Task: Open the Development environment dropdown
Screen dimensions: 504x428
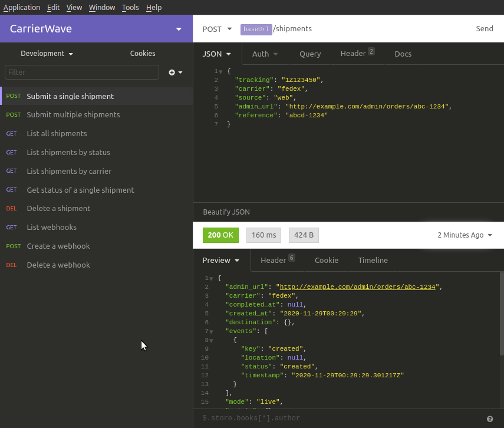Action: pyautogui.click(x=47, y=54)
